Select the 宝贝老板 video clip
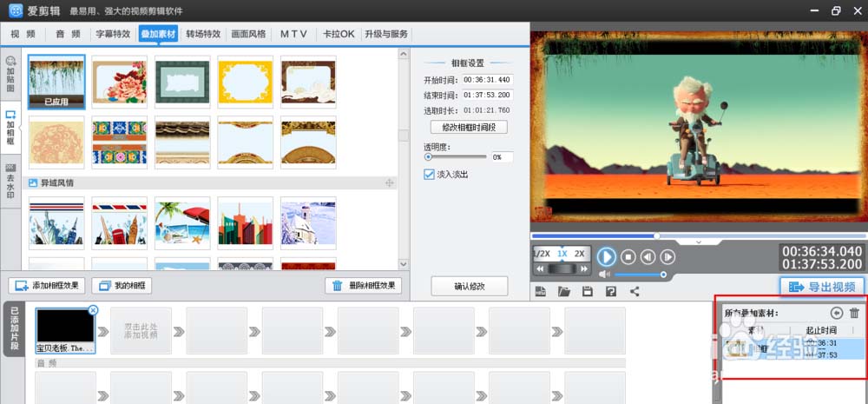 [65, 331]
